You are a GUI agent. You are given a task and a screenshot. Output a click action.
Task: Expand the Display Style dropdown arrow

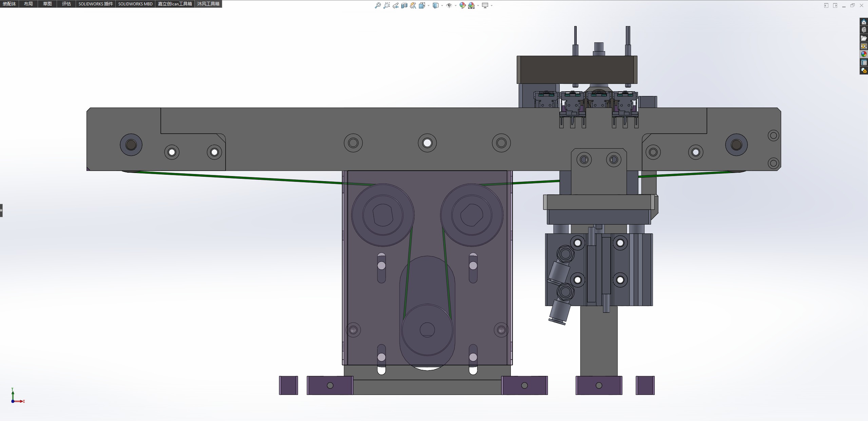coord(442,5)
